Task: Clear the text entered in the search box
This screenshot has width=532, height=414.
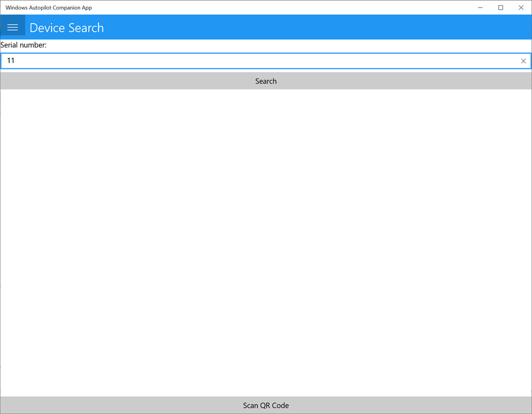Action: click(x=523, y=61)
